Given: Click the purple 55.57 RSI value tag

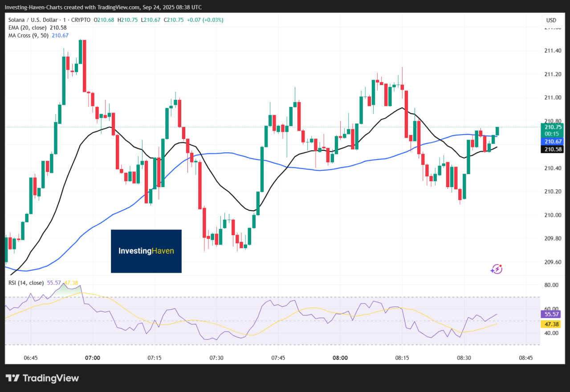Looking at the screenshot, I should click(551, 314).
